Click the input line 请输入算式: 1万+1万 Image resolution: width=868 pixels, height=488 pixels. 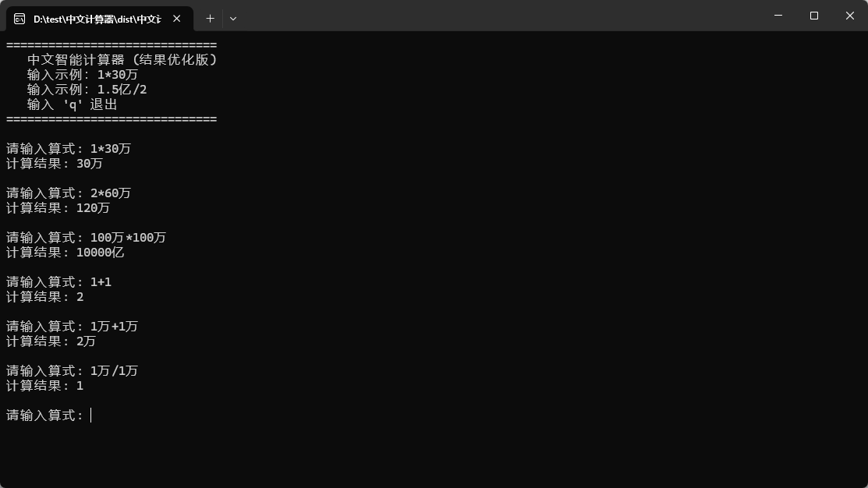[72, 327]
